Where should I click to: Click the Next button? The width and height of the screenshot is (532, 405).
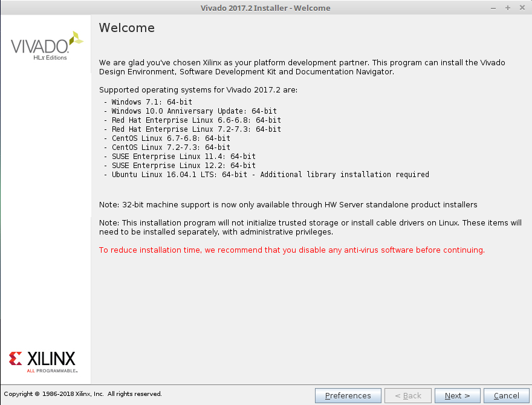pyautogui.click(x=458, y=395)
